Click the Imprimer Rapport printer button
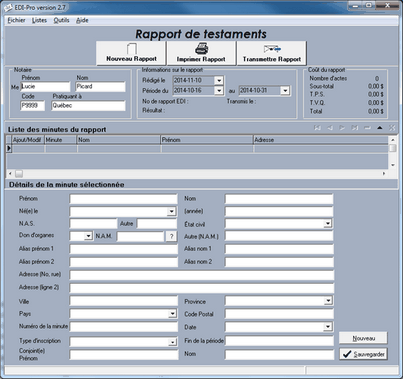 [x=201, y=53]
